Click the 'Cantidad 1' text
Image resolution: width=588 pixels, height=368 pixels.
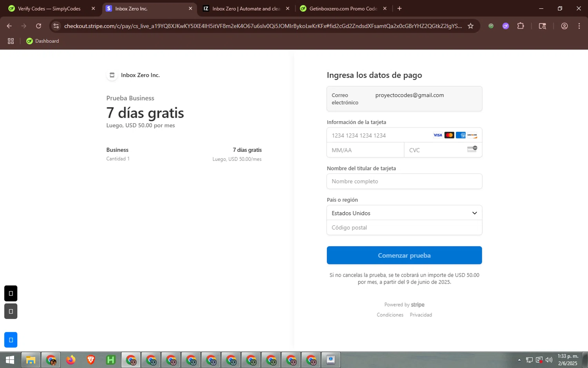(118, 158)
